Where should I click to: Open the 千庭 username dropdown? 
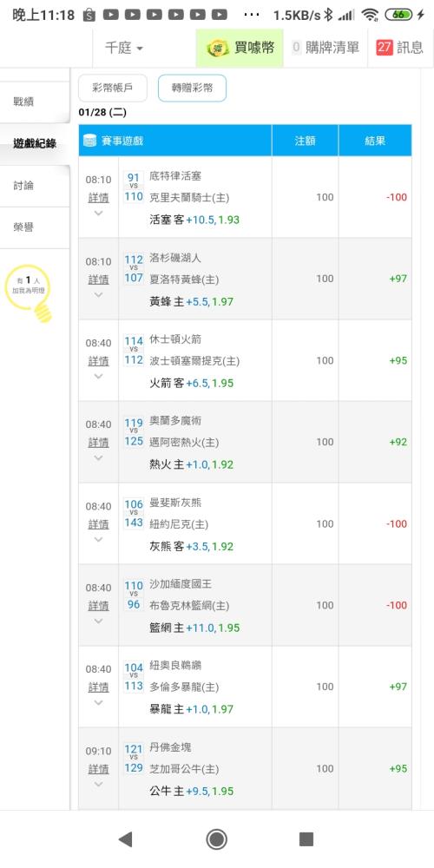pyautogui.click(x=124, y=48)
